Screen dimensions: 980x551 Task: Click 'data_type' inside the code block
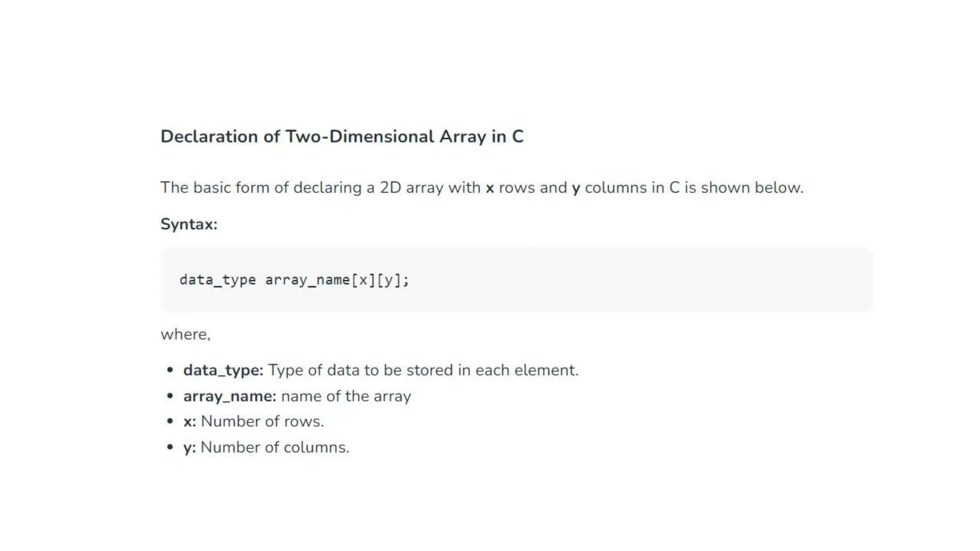(217, 280)
